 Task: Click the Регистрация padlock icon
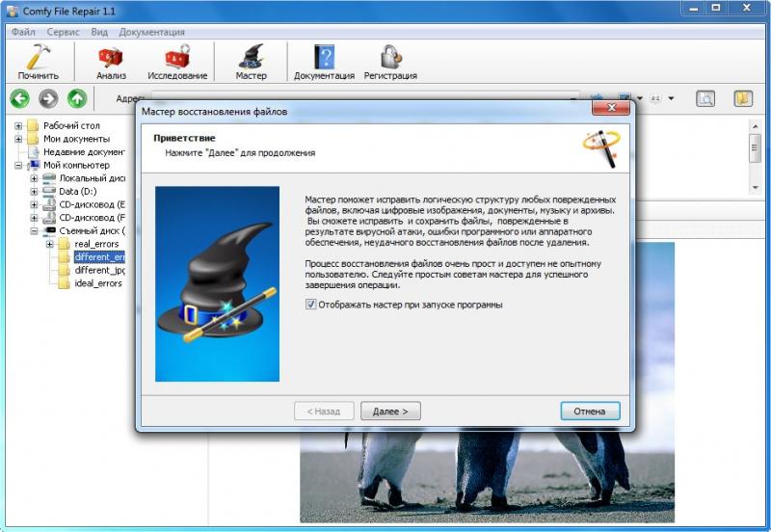[x=391, y=57]
